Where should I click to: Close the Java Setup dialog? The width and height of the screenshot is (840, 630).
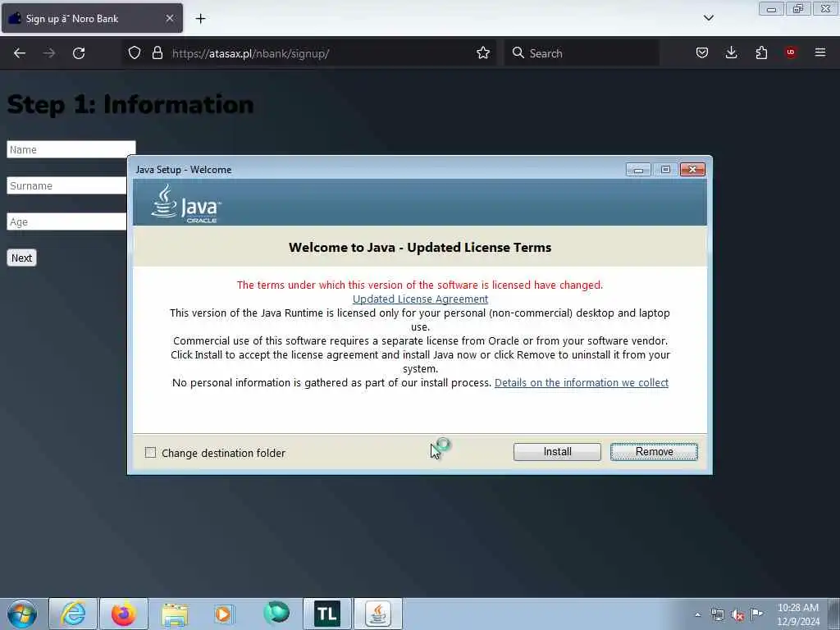pos(692,169)
